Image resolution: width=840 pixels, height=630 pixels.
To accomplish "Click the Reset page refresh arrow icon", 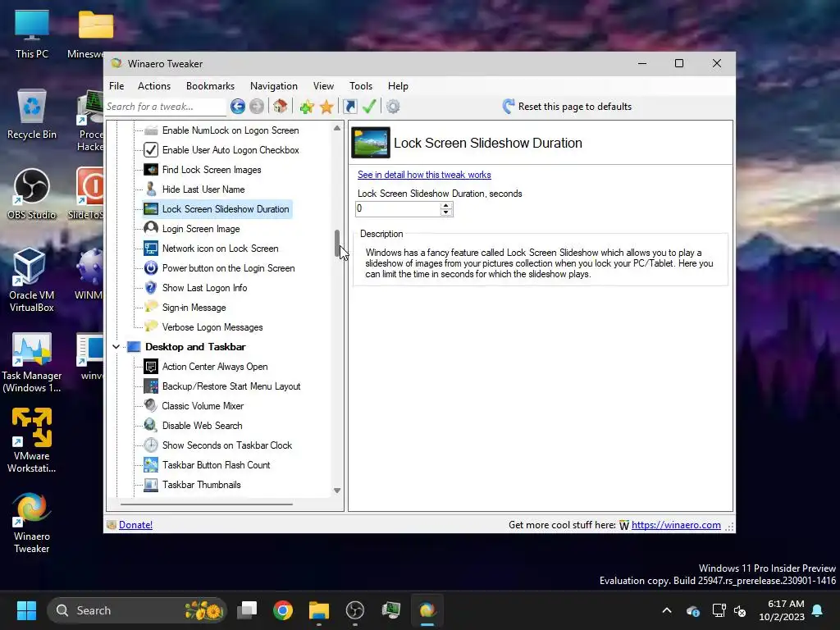I will [x=509, y=106].
